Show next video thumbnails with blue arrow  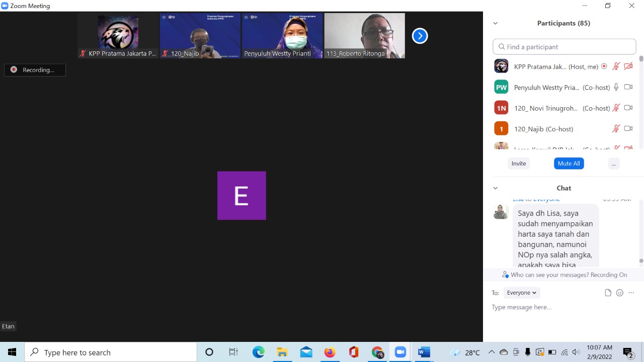point(420,36)
